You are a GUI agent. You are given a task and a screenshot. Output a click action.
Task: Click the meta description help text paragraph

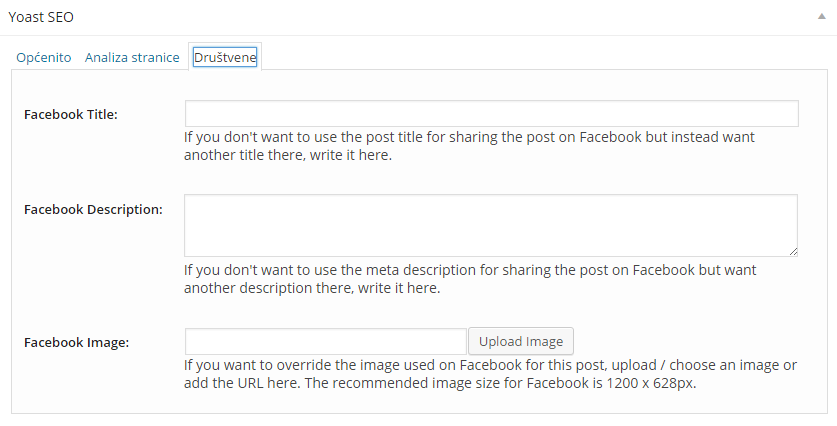(470, 279)
